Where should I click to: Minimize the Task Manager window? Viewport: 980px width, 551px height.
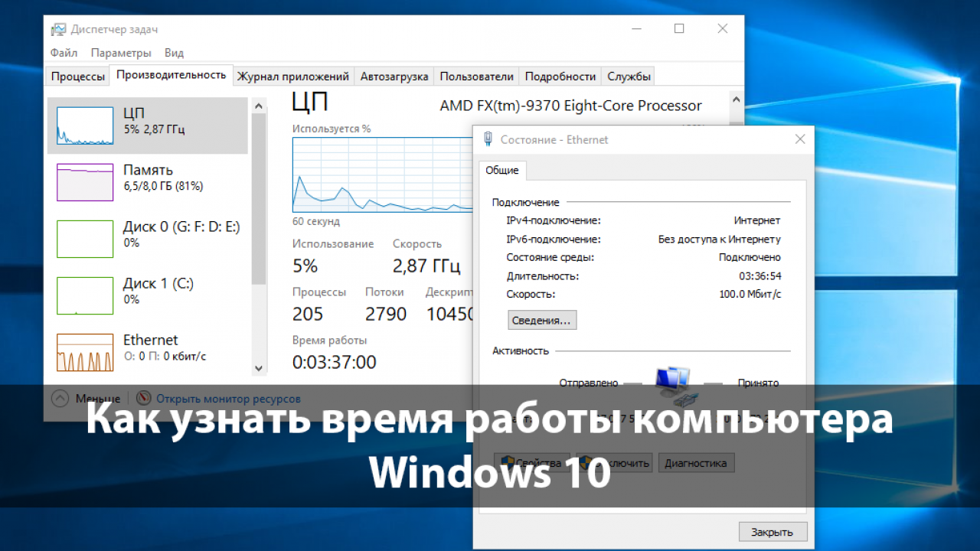click(637, 28)
